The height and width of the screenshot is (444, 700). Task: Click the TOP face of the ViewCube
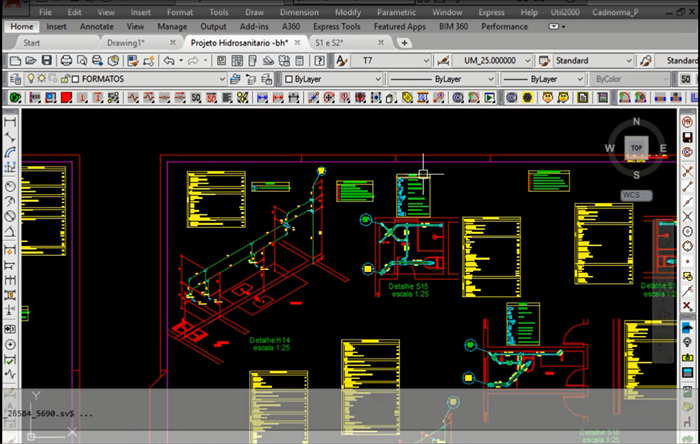point(636,148)
